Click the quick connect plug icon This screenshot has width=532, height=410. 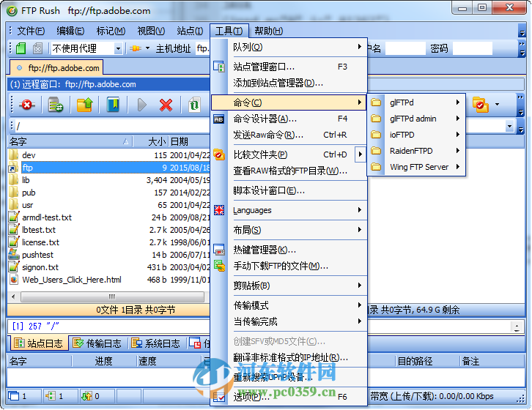pyautogui.click(x=135, y=48)
